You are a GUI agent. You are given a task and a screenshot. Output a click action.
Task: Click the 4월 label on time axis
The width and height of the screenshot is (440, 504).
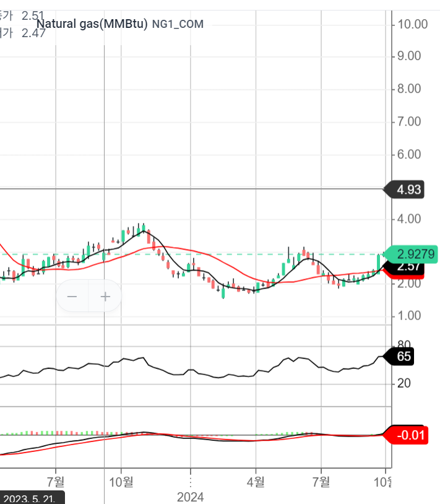pyautogui.click(x=255, y=480)
